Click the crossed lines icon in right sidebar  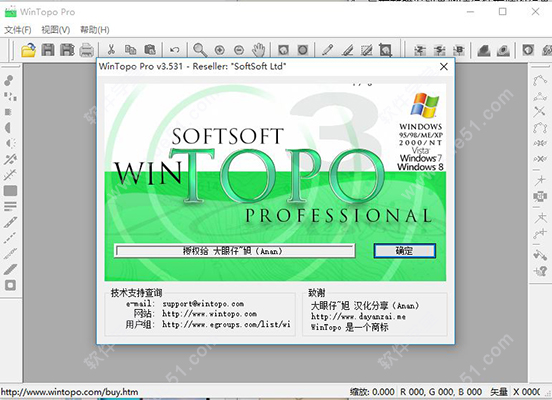(x=539, y=112)
